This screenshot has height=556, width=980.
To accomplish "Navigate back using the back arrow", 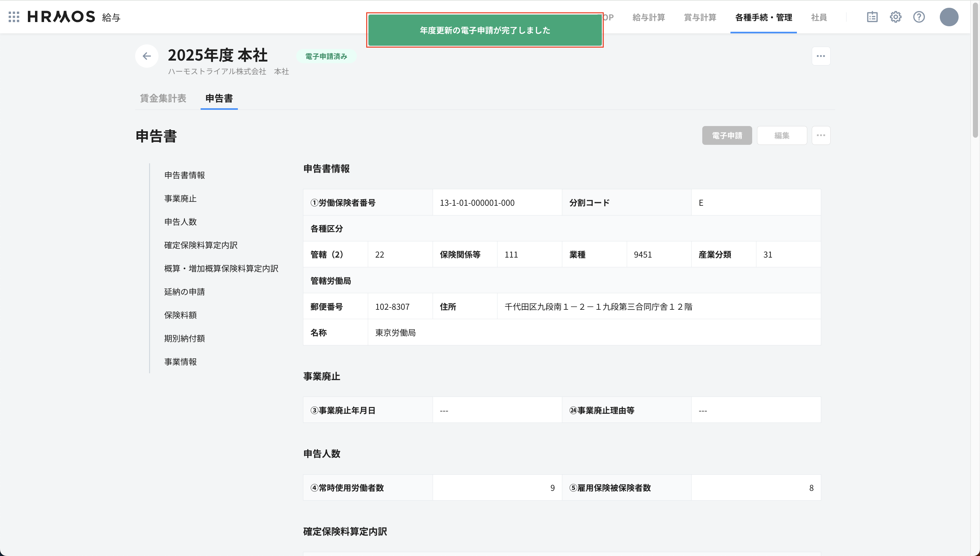I will point(147,56).
